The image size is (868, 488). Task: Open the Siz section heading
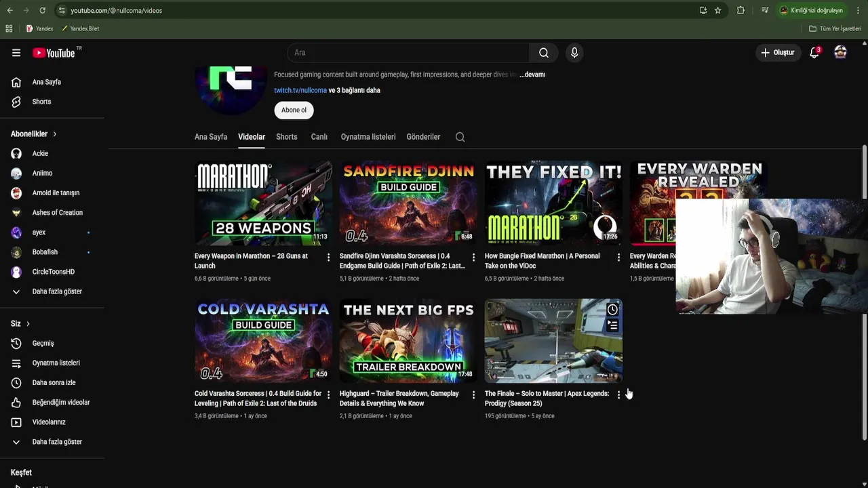pos(20,324)
